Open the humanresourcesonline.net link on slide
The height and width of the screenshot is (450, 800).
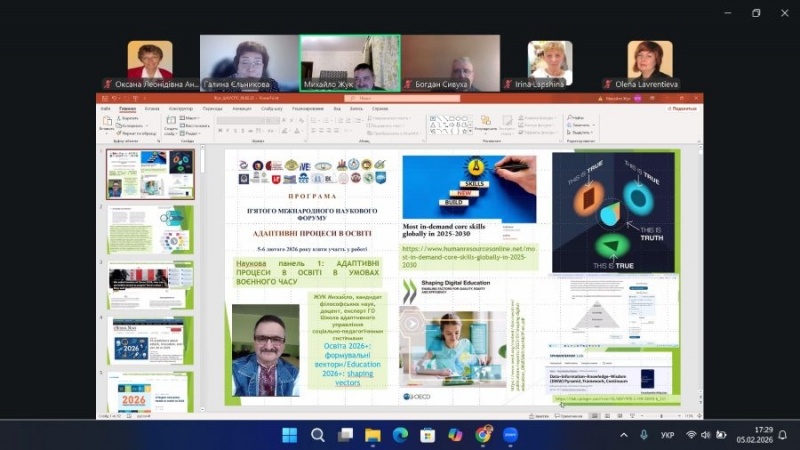coord(468,257)
